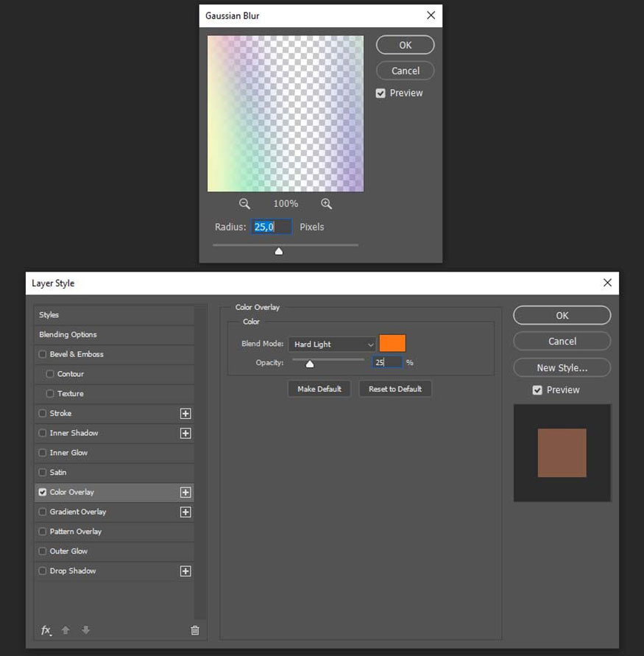Close the Layer Style dialog

click(x=607, y=283)
